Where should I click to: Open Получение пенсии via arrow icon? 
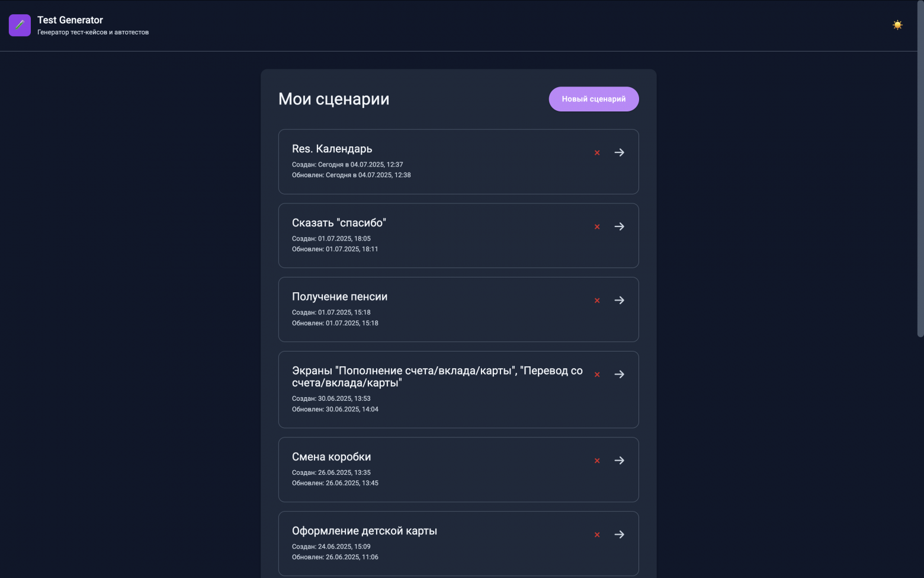620,301
